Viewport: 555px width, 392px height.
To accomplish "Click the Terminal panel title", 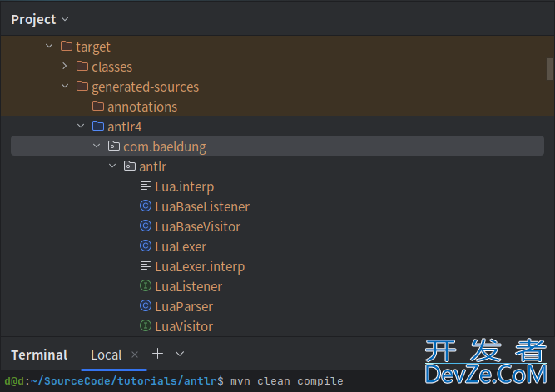I will click(39, 355).
